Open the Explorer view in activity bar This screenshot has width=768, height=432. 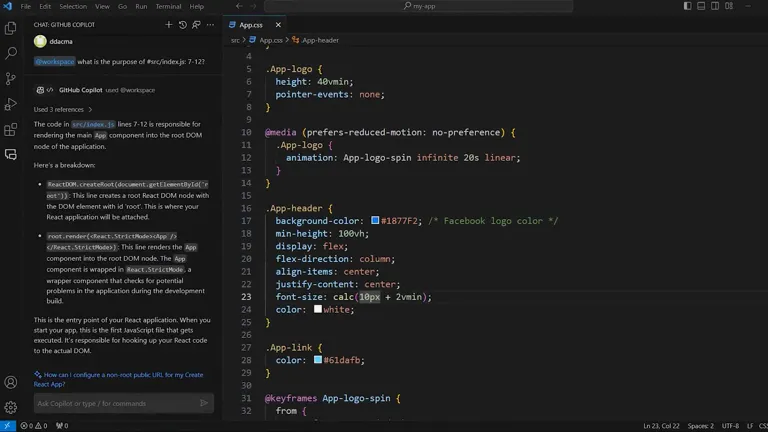tap(11, 28)
